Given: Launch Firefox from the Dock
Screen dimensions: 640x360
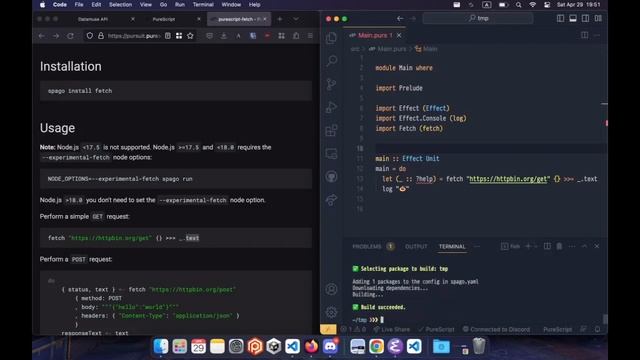Looking at the screenshot, I should pos(311,346).
